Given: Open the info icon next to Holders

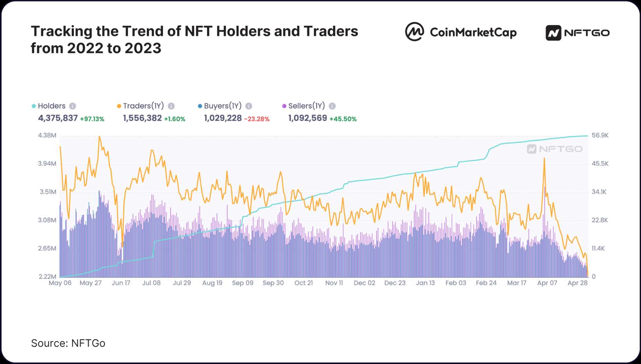Looking at the screenshot, I should [72, 106].
